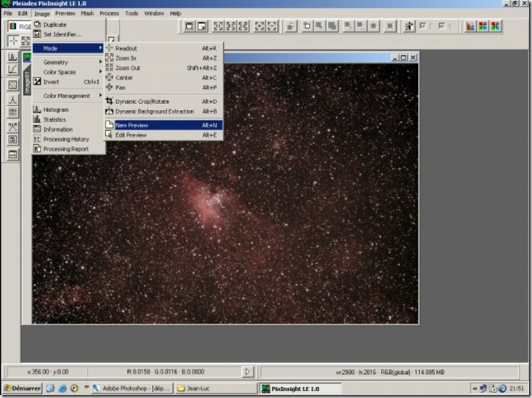The image size is (532, 398).
Task: Open Information from the Image menu
Action: (69, 130)
